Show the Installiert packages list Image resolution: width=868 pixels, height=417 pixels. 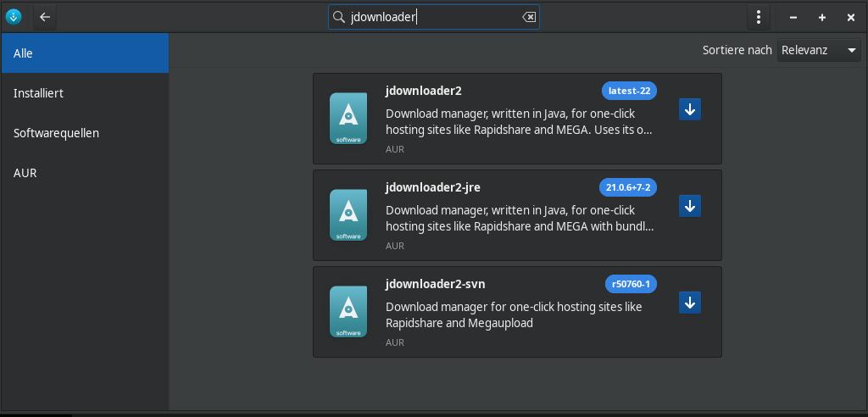[85, 93]
